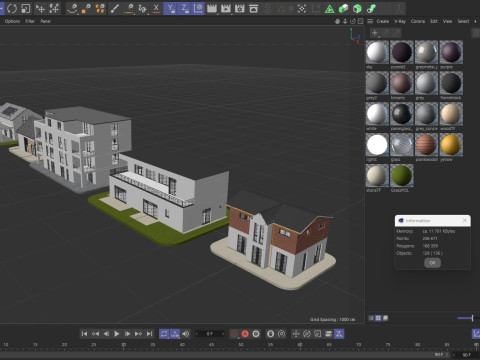Open the material manager Select menu
480x360 pixels.
pyautogui.click(x=463, y=21)
